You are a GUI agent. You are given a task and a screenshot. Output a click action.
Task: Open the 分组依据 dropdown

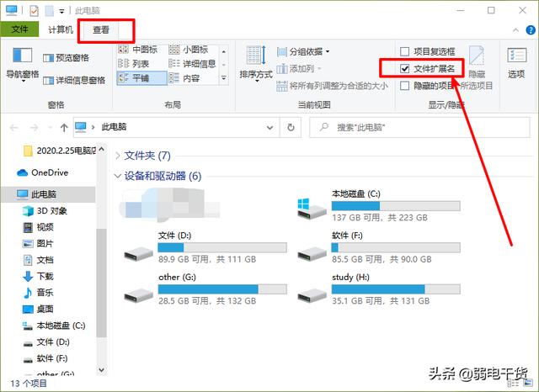(x=303, y=52)
